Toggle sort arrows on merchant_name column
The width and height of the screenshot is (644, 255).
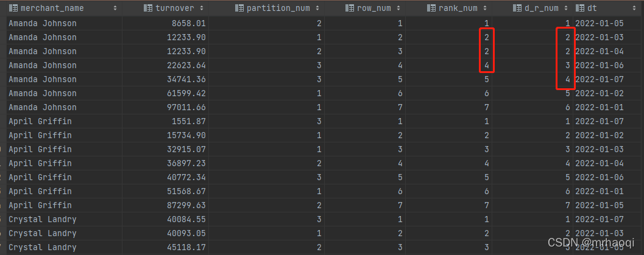point(115,8)
